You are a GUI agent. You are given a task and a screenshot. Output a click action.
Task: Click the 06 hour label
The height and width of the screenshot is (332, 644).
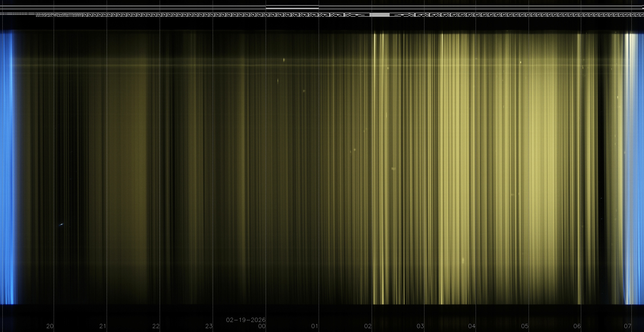[x=577, y=326]
